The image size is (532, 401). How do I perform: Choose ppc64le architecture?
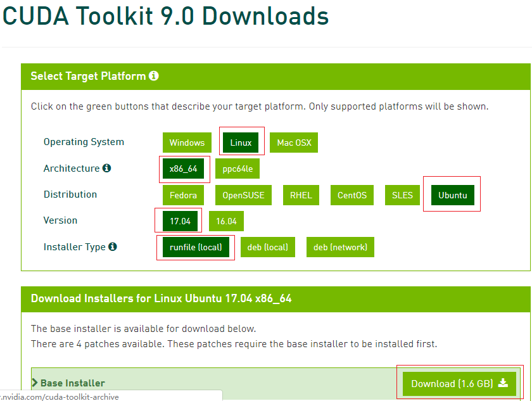[x=237, y=169]
